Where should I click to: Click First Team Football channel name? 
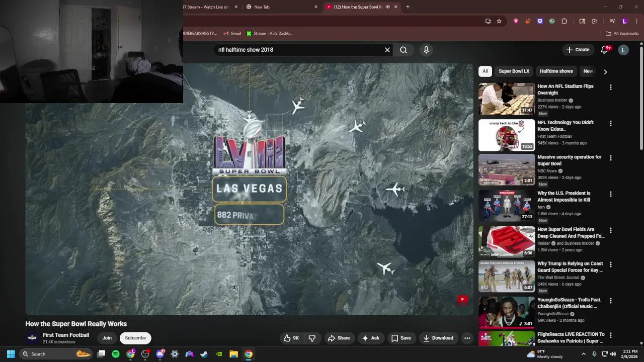[66, 335]
